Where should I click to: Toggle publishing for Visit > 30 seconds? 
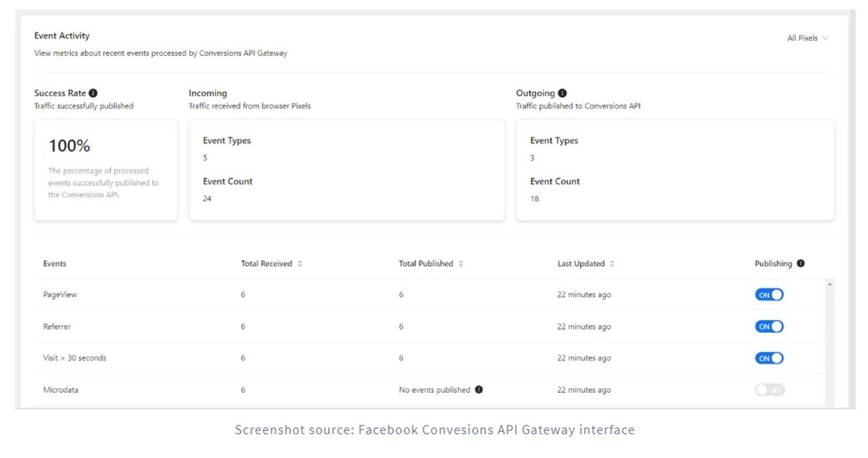point(769,358)
